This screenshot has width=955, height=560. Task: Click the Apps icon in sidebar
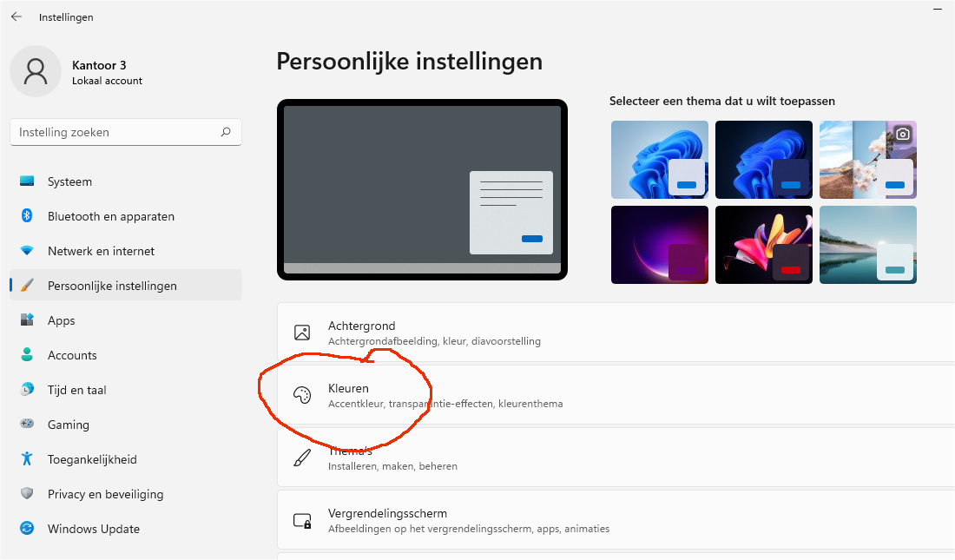tap(27, 320)
